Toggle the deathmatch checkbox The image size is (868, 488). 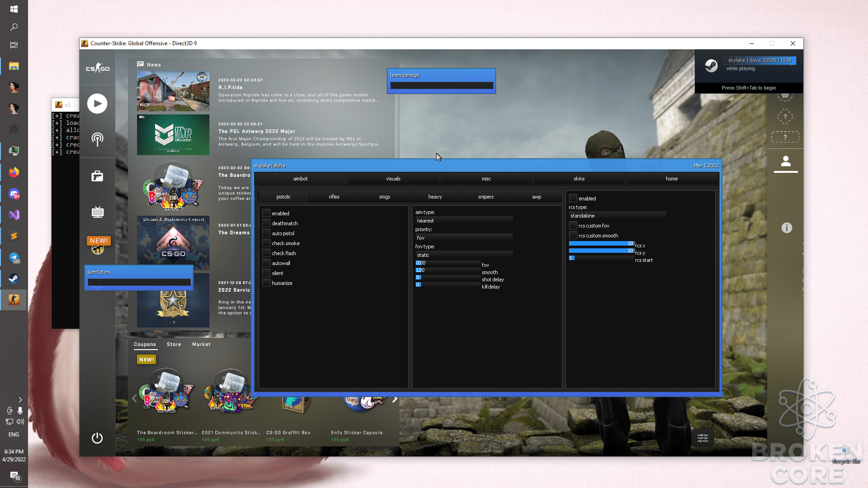(x=266, y=223)
